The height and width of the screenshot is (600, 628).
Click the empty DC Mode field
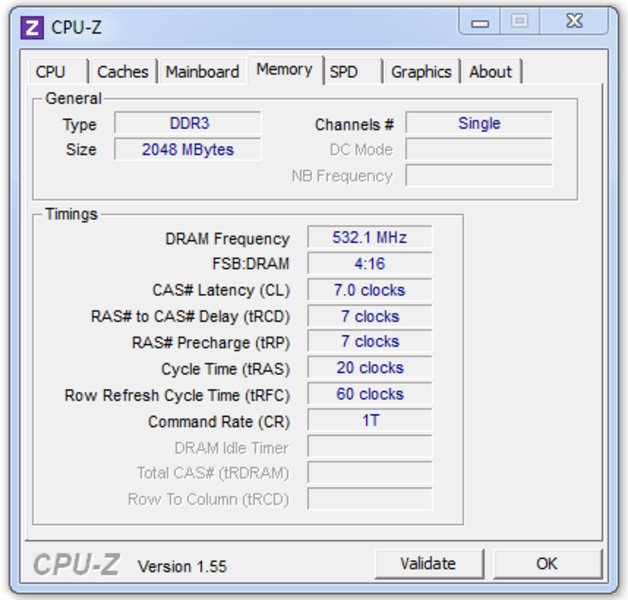[x=479, y=149]
